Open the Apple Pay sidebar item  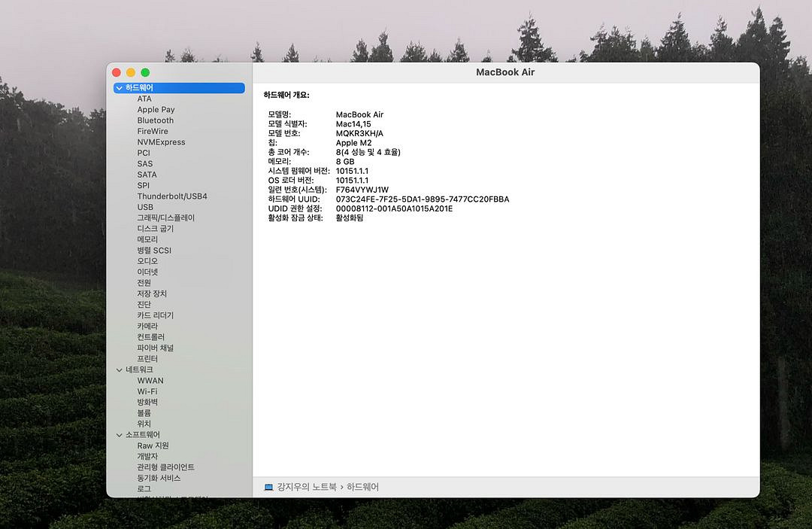[x=156, y=110]
